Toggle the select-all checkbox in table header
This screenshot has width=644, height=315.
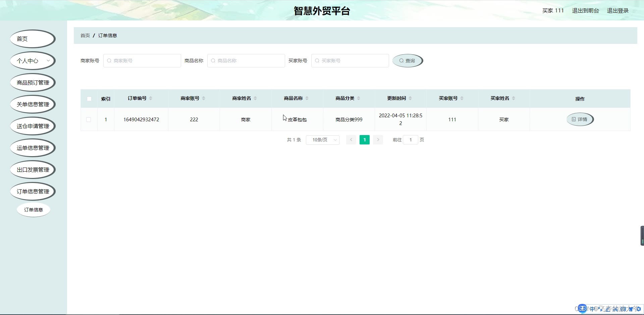click(89, 99)
